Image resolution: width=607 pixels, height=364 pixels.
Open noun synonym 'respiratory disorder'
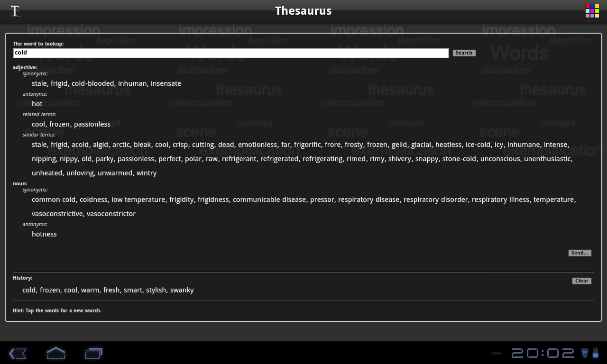pyautogui.click(x=436, y=200)
